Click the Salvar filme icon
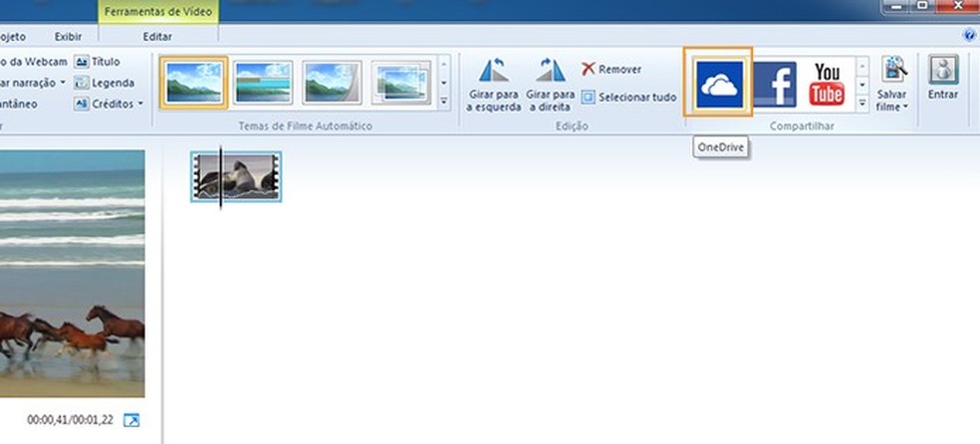 coord(894,70)
